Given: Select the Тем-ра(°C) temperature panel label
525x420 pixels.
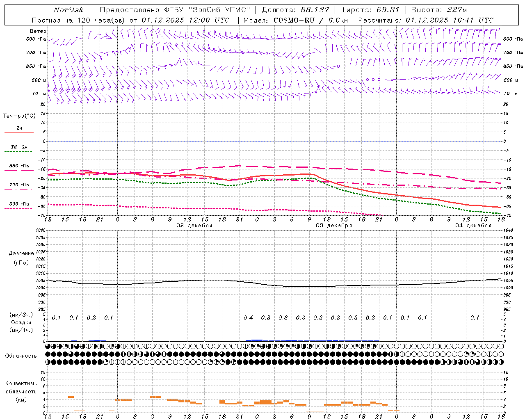Looking at the screenshot, I should [19, 116].
